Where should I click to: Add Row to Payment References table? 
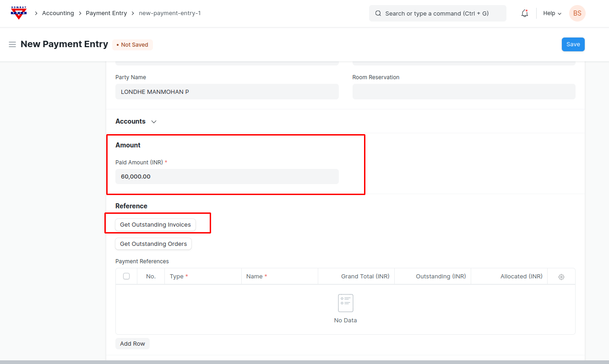tap(132, 343)
